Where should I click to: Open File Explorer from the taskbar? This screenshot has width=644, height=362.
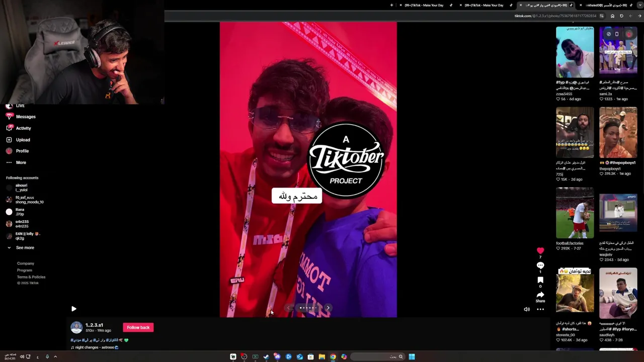click(321, 357)
